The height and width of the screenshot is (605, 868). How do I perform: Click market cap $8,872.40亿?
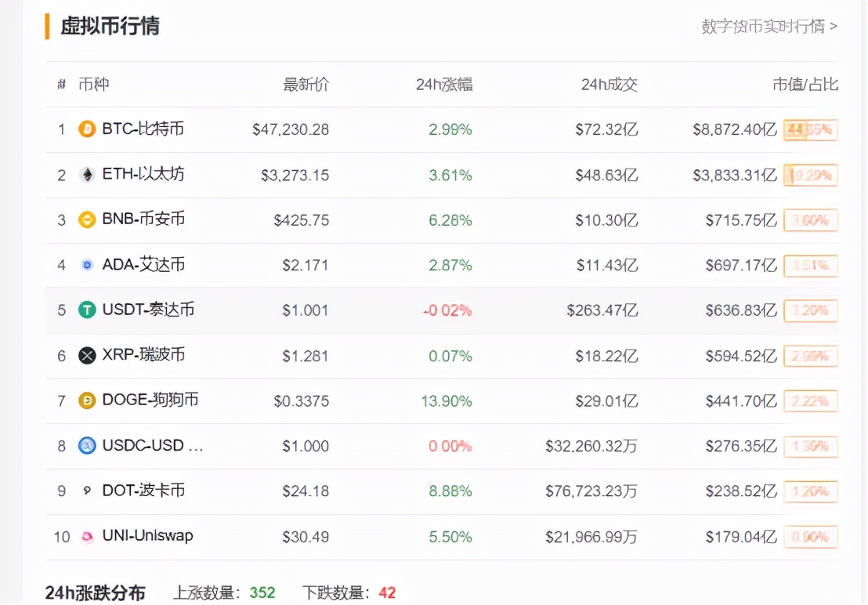click(735, 129)
